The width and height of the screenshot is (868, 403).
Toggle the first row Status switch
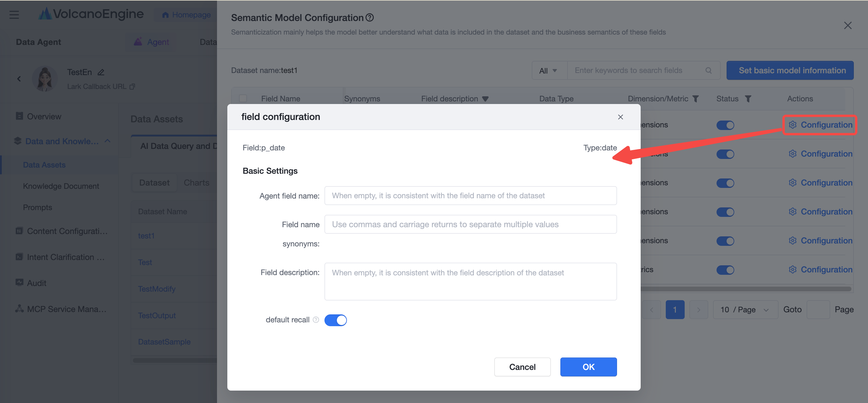point(725,125)
